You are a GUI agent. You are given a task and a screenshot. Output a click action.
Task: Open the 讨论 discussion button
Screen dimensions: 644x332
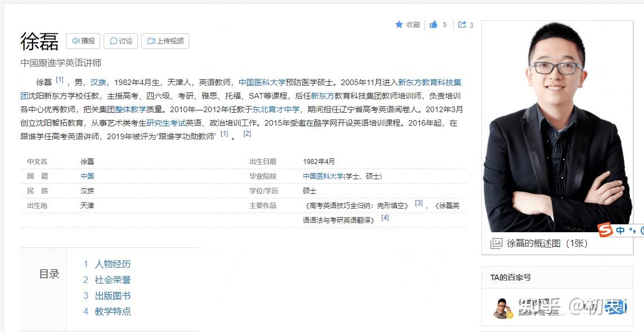click(x=120, y=41)
